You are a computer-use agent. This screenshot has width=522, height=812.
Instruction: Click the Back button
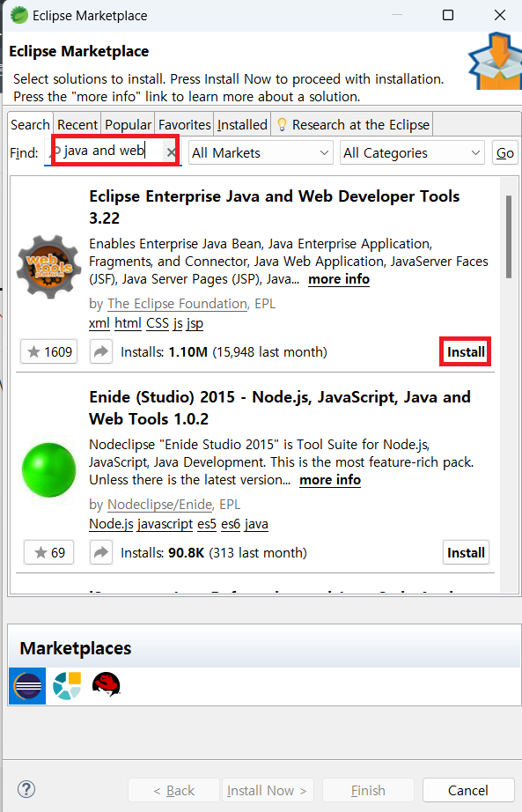173,790
